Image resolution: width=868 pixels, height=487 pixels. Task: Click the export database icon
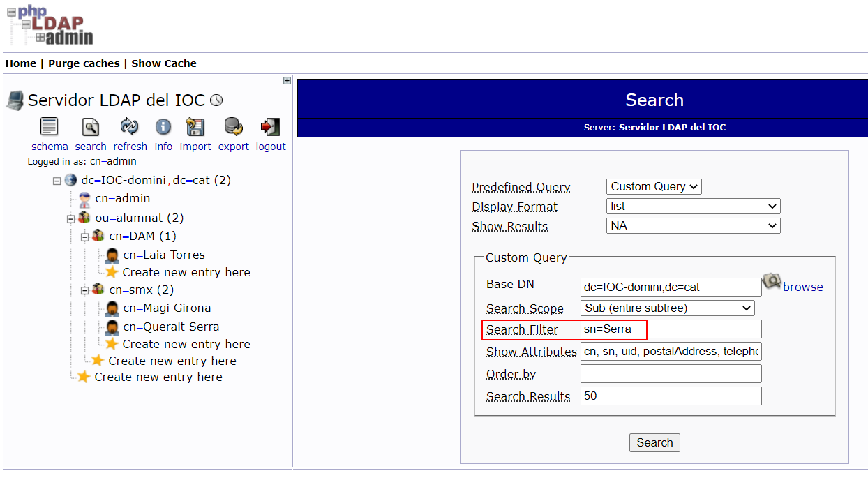pyautogui.click(x=233, y=127)
